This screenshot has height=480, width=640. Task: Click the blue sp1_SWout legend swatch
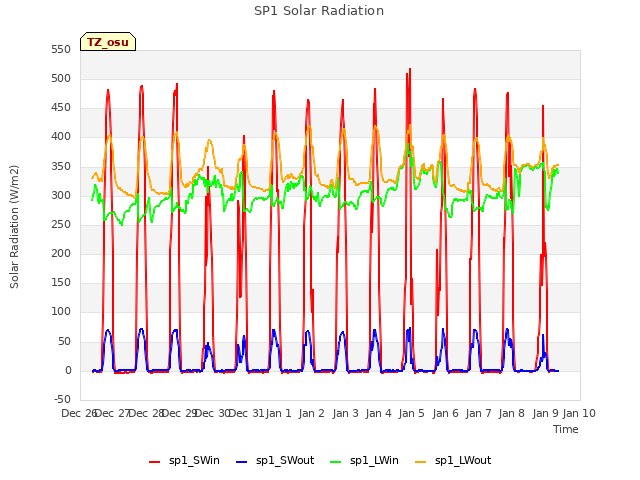pyautogui.click(x=242, y=462)
